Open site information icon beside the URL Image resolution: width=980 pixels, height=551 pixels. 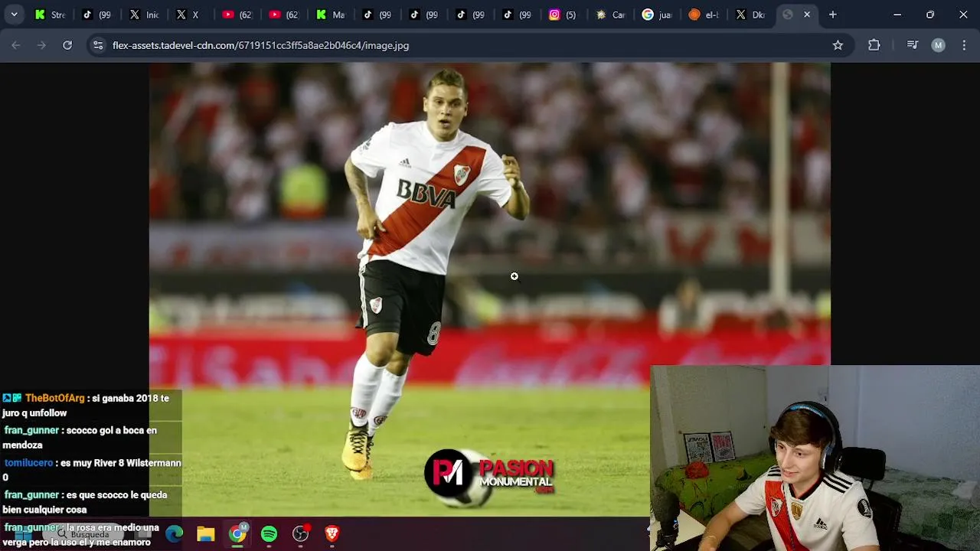98,45
